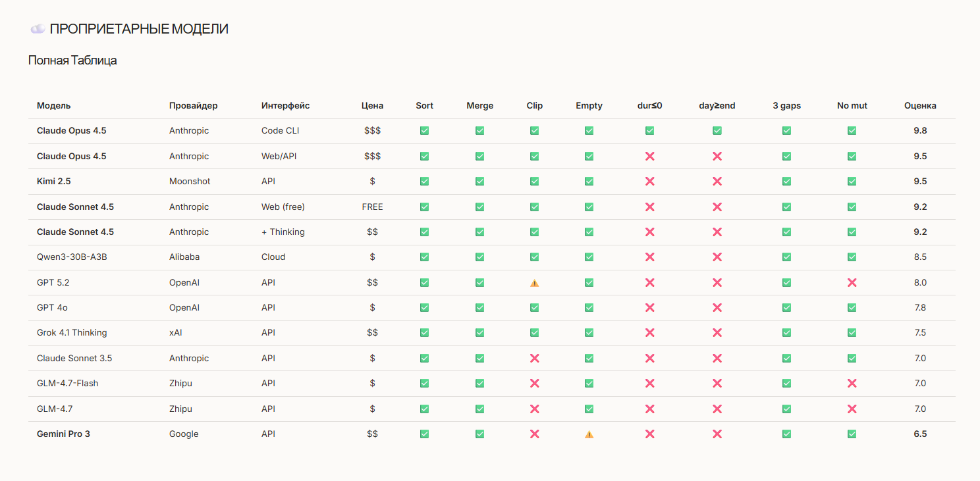Click the day≥end red cross for Kimi 2.5
This screenshot has height=481, width=980.
[x=717, y=181]
